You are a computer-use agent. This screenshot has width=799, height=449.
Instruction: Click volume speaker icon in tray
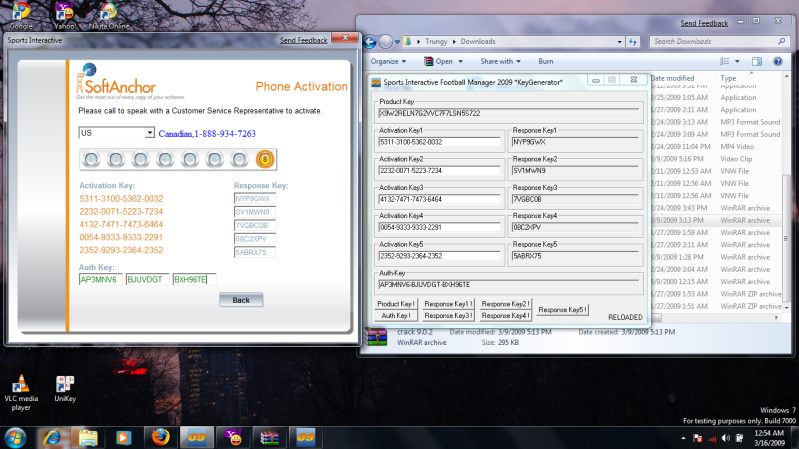[726, 438]
